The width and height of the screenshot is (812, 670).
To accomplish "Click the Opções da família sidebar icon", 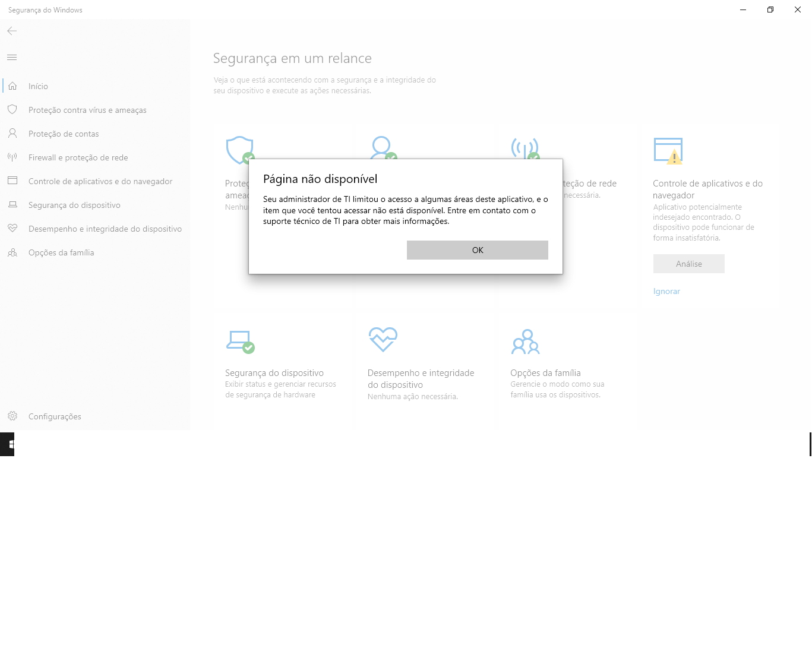I will click(12, 252).
